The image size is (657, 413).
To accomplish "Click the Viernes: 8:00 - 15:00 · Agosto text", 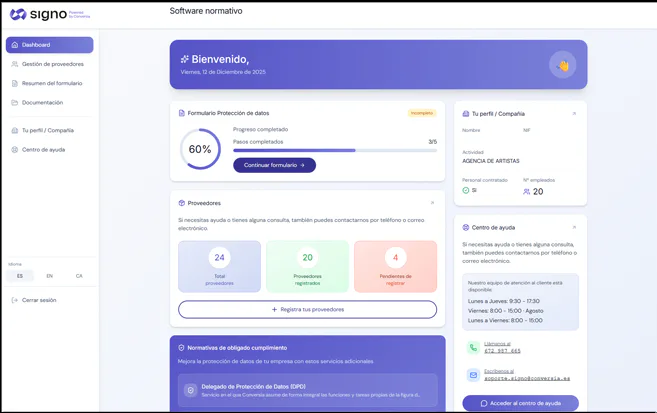I will tap(506, 311).
